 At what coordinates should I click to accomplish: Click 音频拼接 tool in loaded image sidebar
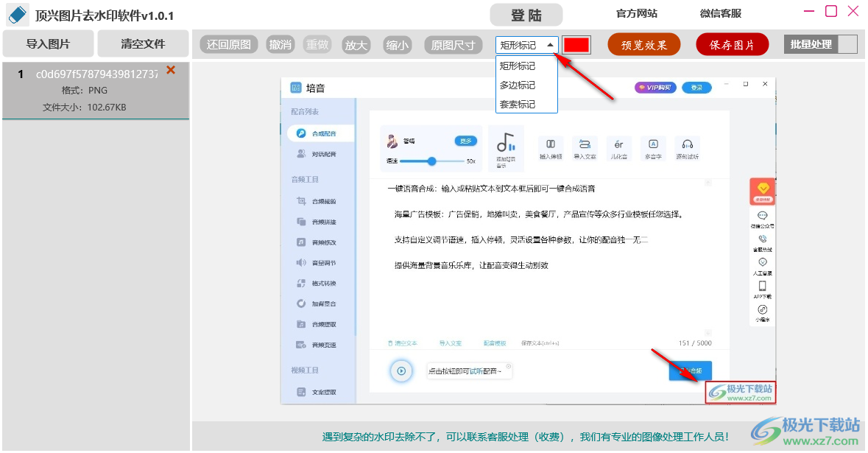(317, 222)
